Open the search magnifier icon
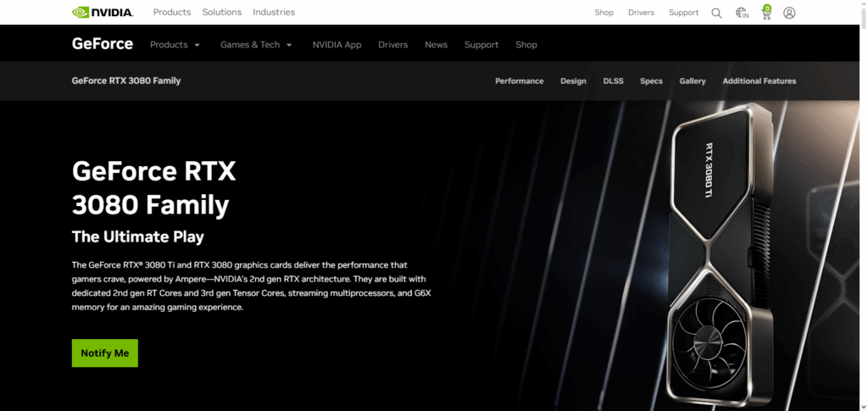Screen dimensions: 868x411 [716, 13]
